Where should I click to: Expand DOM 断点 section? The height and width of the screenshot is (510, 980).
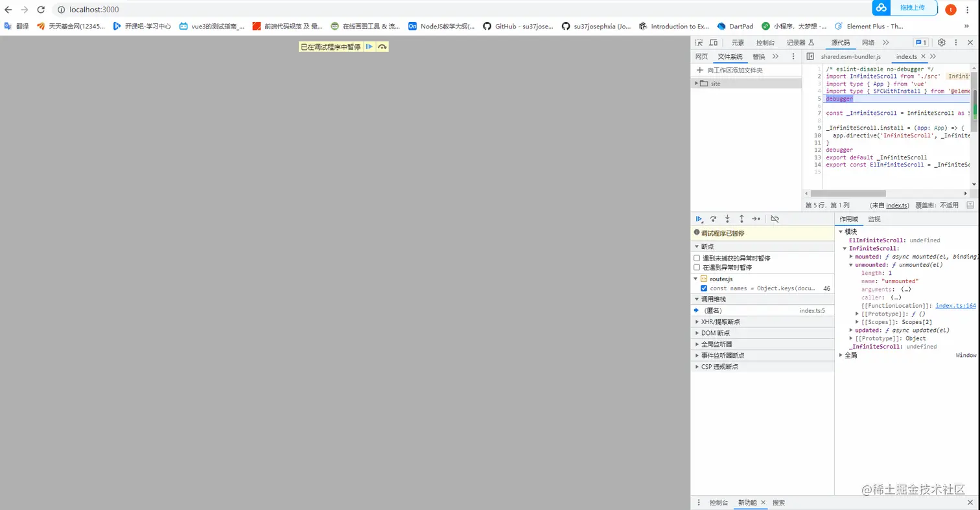[x=762, y=332]
